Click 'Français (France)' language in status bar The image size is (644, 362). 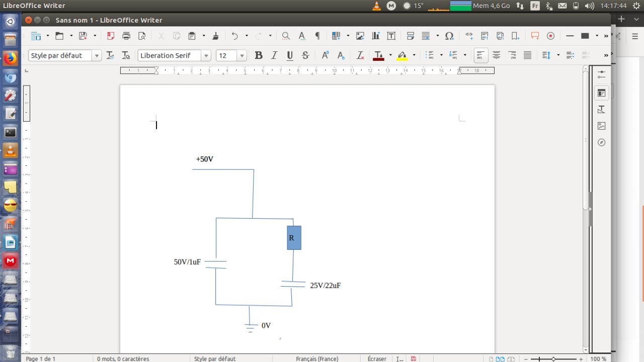pyautogui.click(x=317, y=359)
